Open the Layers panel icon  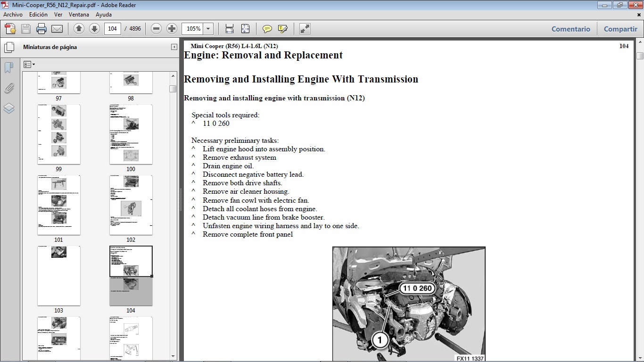pos(9,108)
